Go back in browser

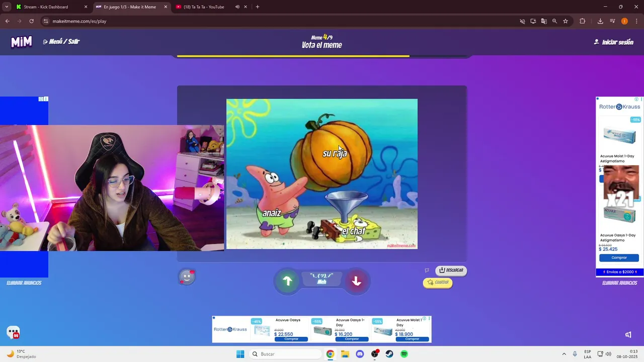click(x=7, y=21)
